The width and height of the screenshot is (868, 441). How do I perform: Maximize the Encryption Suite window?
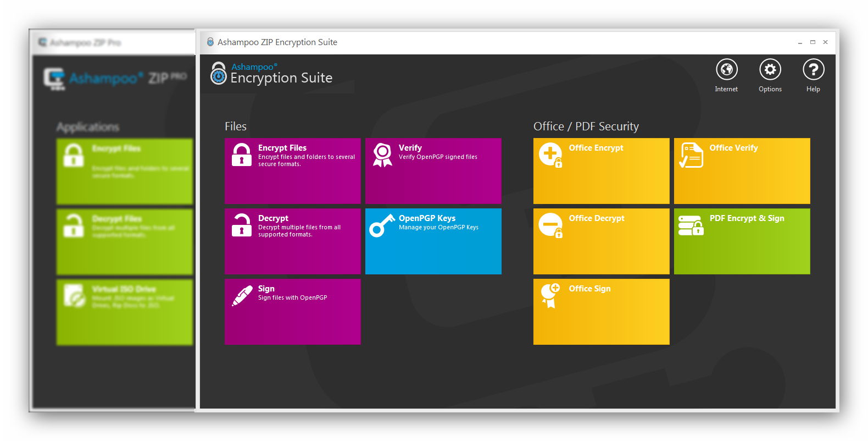click(813, 42)
